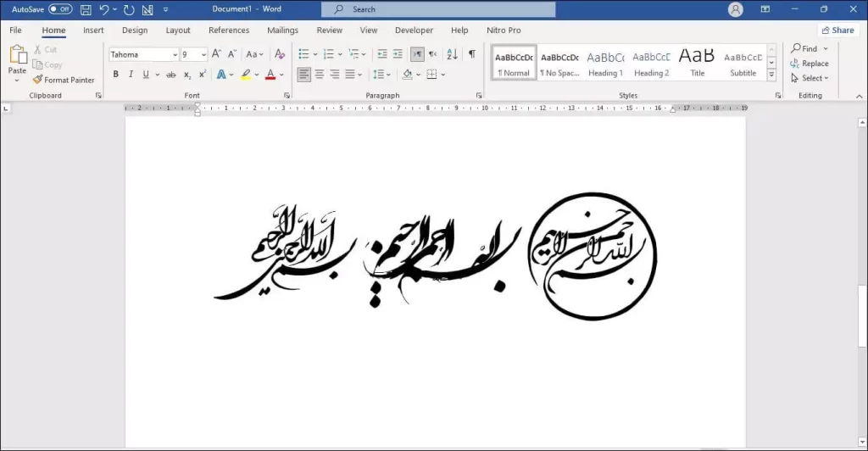Click the vertical scrollbar thumb
The width and height of the screenshot is (868, 451).
click(862, 316)
